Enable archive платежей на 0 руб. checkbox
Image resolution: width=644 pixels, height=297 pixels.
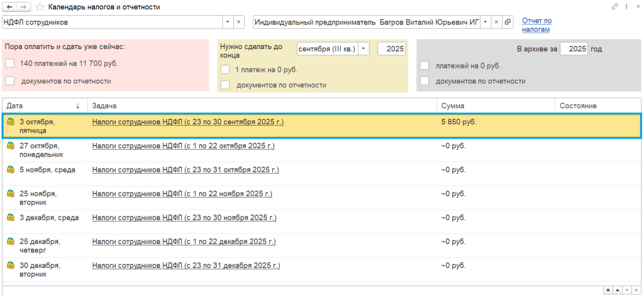[425, 65]
